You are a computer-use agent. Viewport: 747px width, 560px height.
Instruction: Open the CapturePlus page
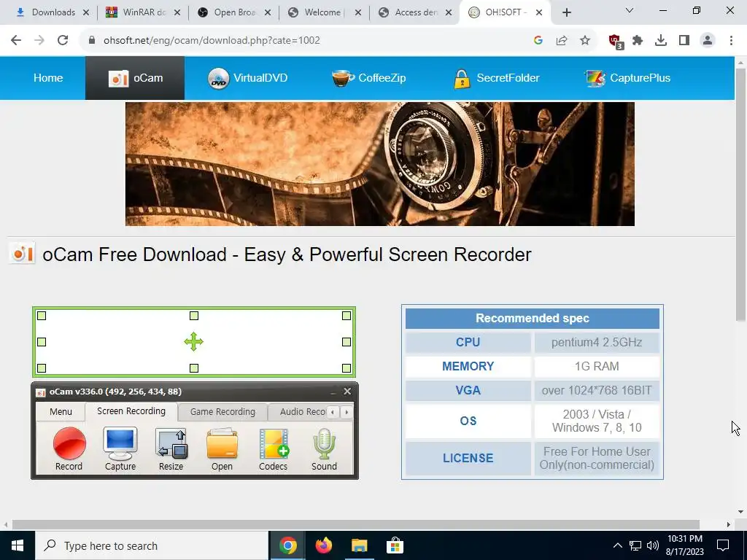(627, 78)
